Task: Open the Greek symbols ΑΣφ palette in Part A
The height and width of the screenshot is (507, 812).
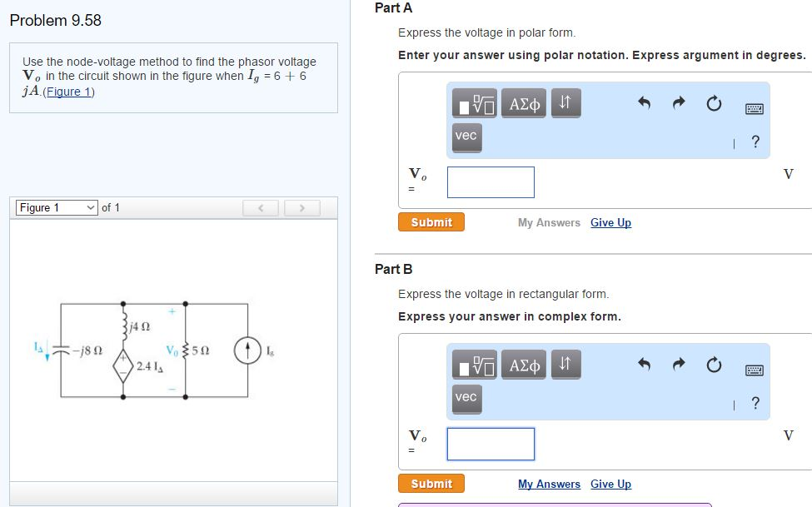Action: pos(523,104)
